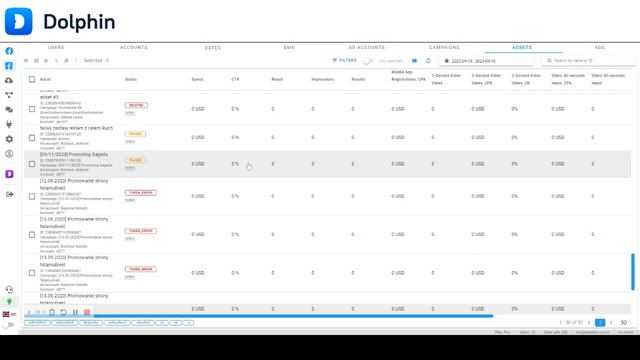
Task: Click page 1 pagination button
Action: pos(600,322)
